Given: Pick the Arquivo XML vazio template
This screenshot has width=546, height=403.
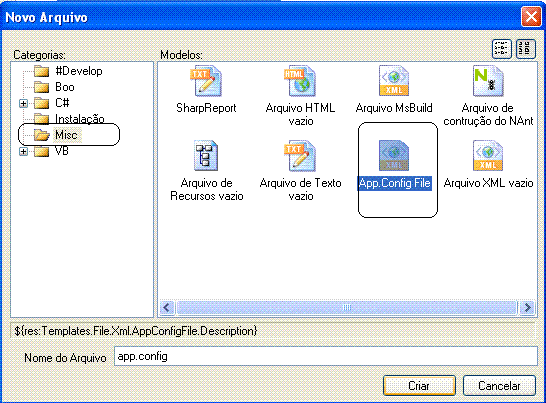Looking at the screenshot, I should coord(488,156).
